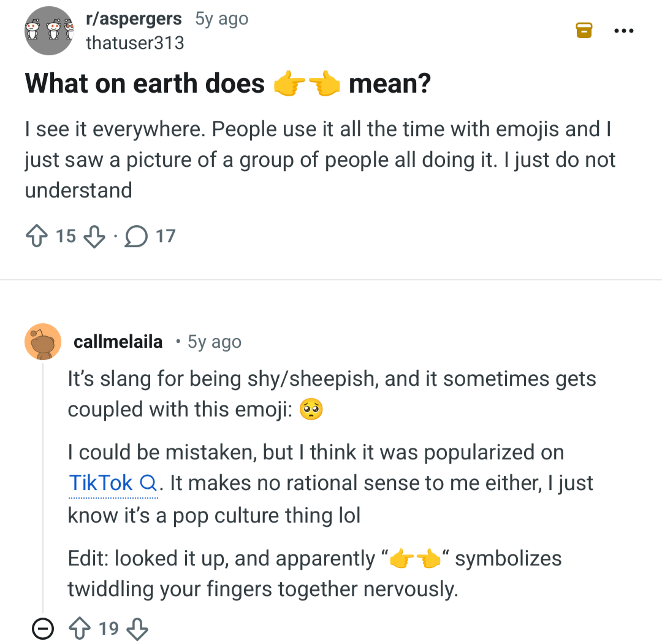
Task: Open callmelaila's username link
Action: pos(118,342)
